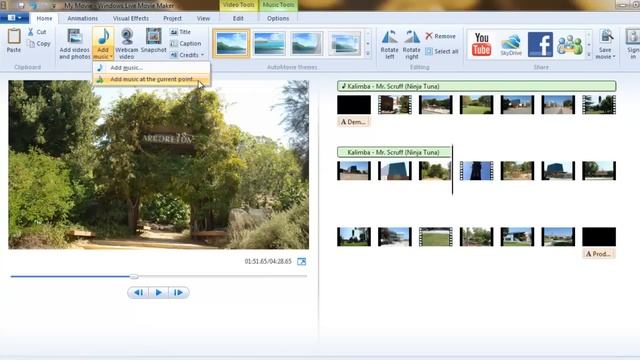The image size is (640, 360).
Task: Open the Visual Effects tab
Action: (131, 18)
